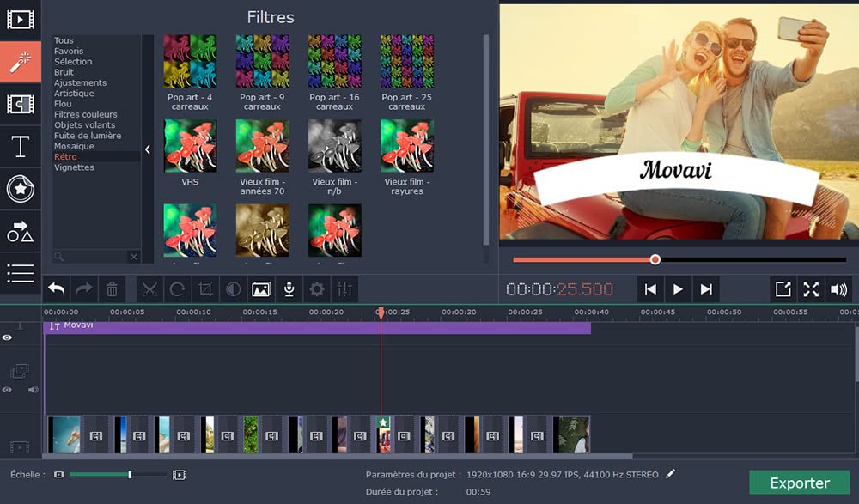Open the Titles tab with the T icon
Image resolution: width=859 pixels, height=504 pixels.
click(x=20, y=146)
